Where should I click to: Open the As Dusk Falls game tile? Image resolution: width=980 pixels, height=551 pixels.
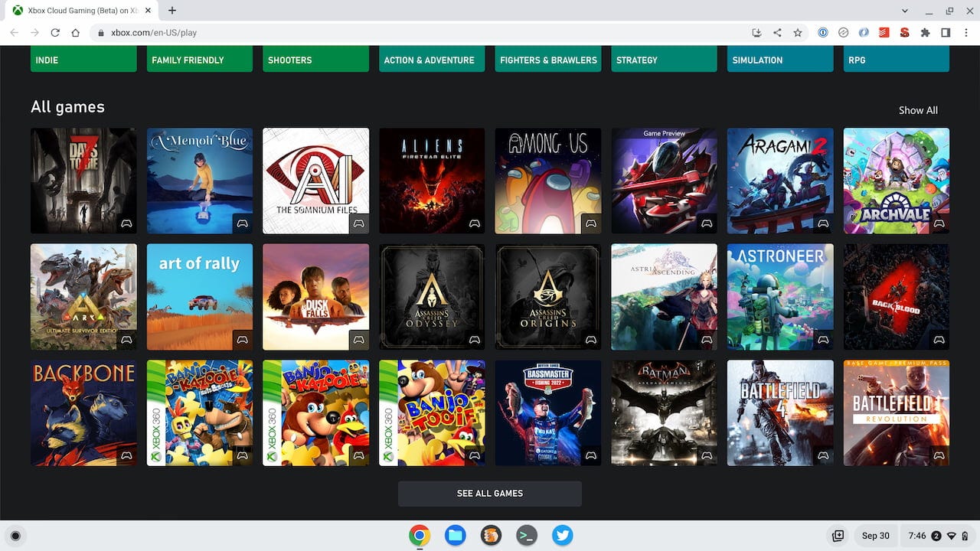[315, 297]
